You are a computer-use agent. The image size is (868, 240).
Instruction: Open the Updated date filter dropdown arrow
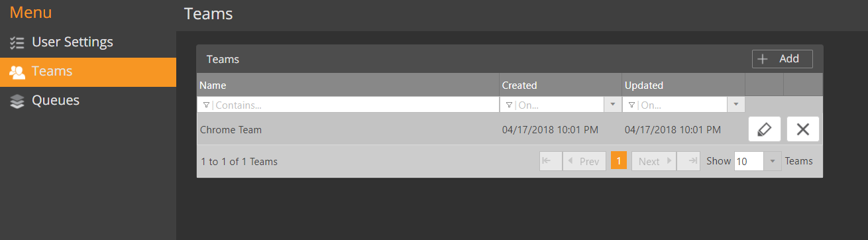tap(736, 105)
